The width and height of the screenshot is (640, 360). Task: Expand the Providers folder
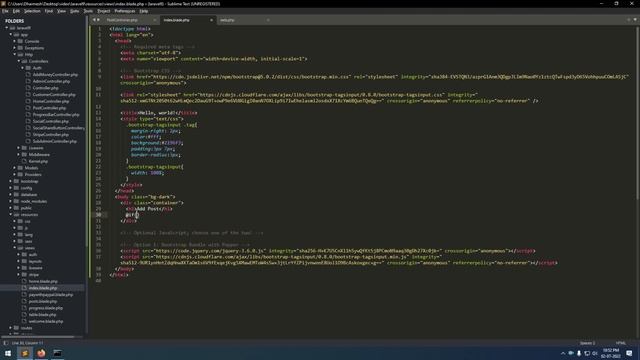(x=15, y=175)
